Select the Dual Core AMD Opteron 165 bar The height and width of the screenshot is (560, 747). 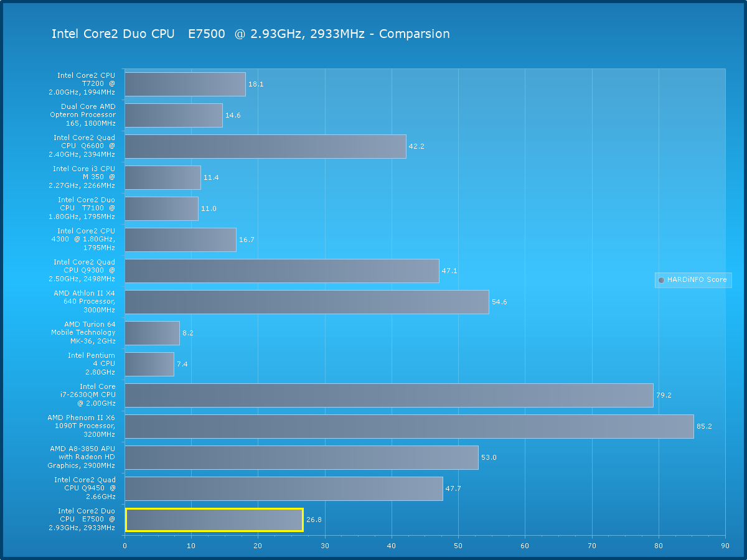click(174, 115)
